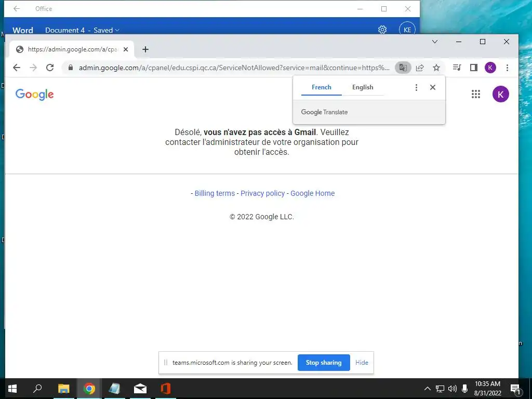Toggle the Translate icon in address bar

pos(403,68)
